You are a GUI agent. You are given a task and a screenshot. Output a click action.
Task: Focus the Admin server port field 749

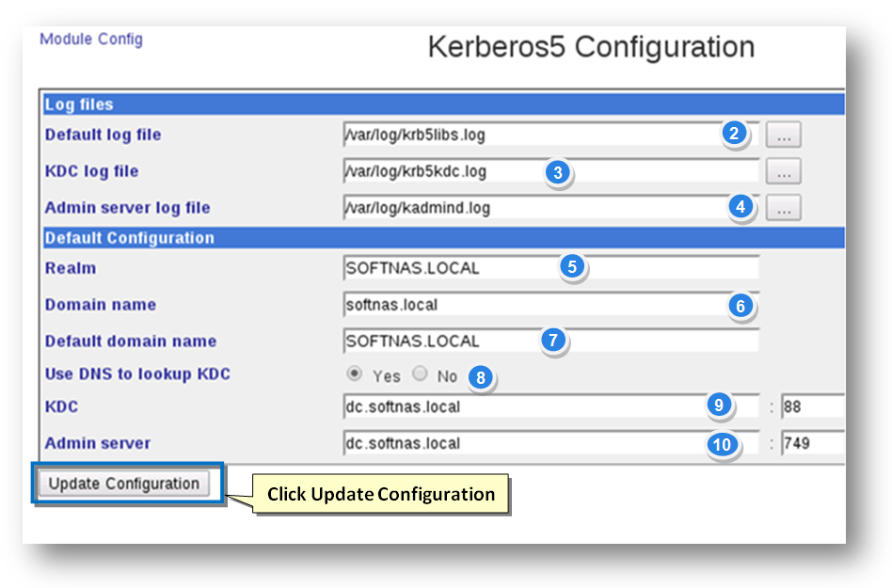click(x=813, y=443)
